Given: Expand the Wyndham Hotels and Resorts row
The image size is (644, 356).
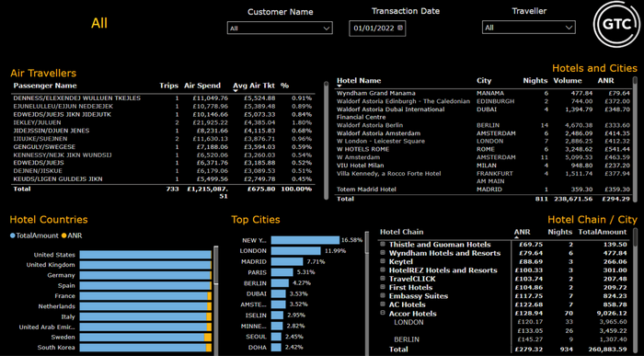Looking at the screenshot, I should click(x=383, y=253).
